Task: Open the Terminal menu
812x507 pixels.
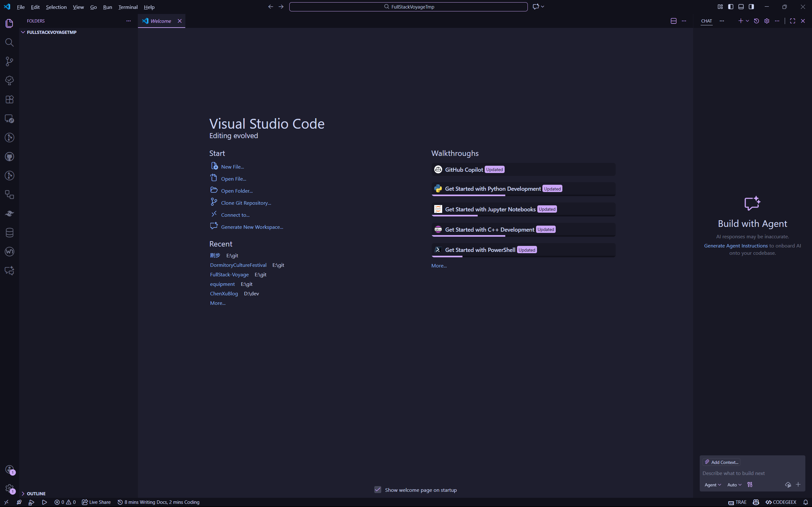Action: 128,7
